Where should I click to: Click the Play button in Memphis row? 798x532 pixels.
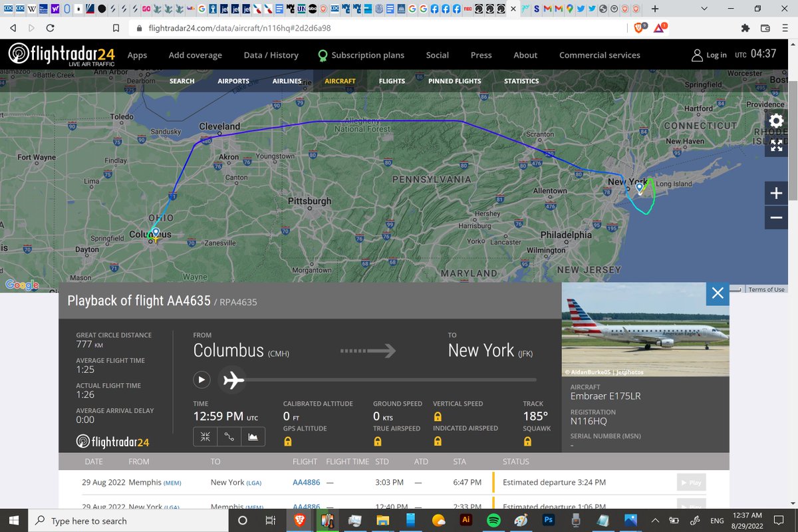point(691,482)
